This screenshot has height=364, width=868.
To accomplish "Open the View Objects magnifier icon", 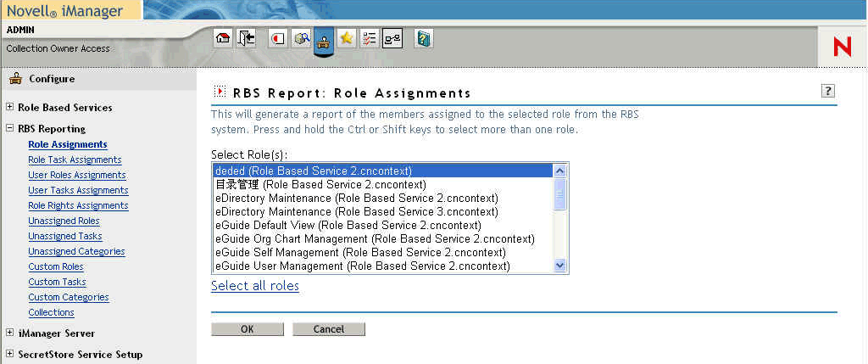I will (301, 38).
